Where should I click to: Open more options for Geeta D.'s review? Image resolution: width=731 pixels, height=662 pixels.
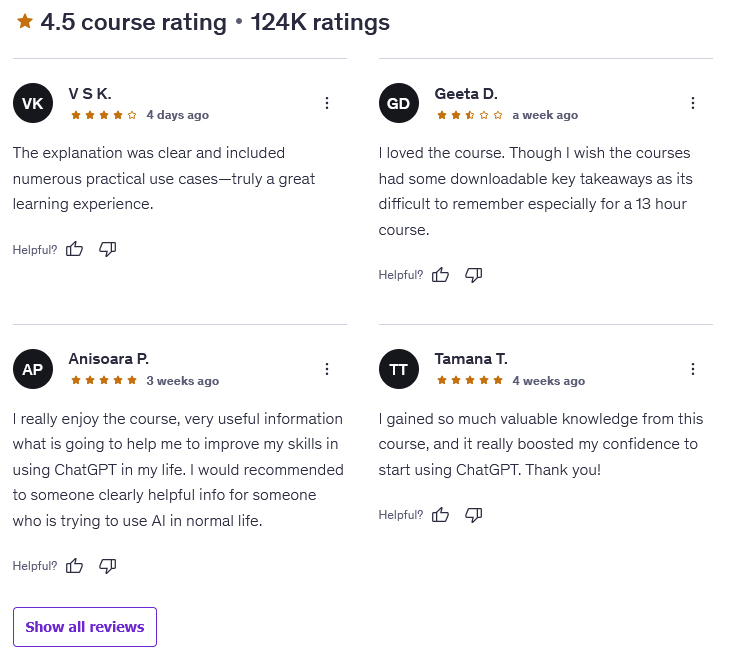coord(693,103)
